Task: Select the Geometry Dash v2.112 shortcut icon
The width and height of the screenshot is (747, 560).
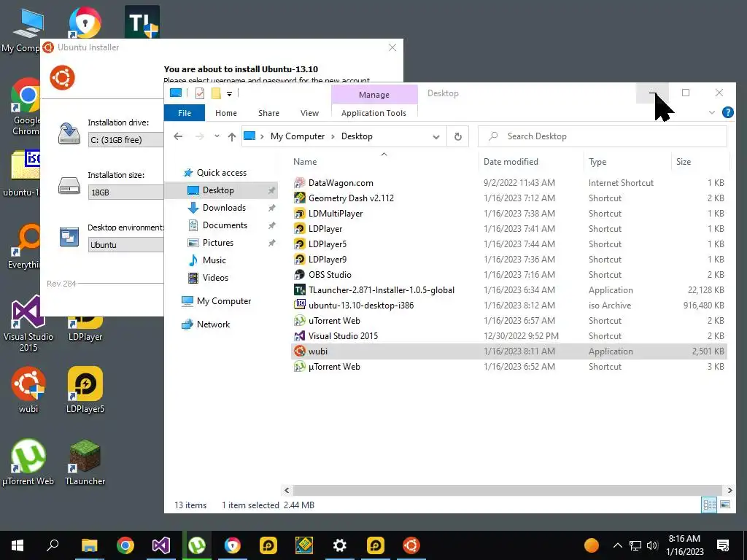Action: click(x=300, y=198)
